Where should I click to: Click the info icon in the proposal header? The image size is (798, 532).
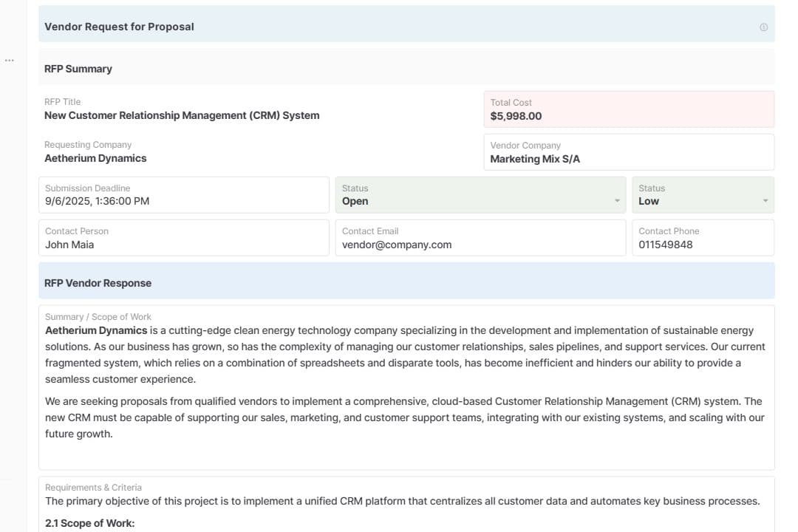[x=763, y=27]
